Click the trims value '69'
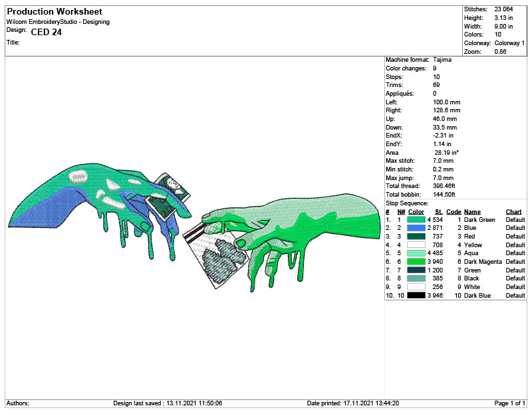The width and height of the screenshot is (532, 412). (x=436, y=85)
